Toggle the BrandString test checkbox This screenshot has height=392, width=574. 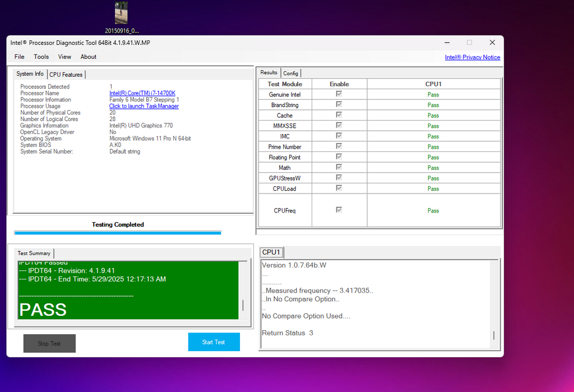(x=339, y=104)
